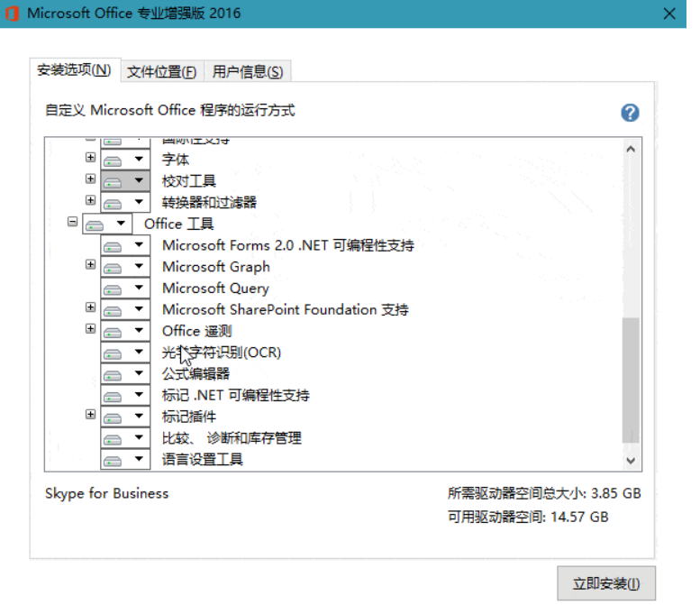Open install dropdown for 光学字符识别(OCR)
The height and width of the screenshot is (605, 700).
(x=125, y=353)
